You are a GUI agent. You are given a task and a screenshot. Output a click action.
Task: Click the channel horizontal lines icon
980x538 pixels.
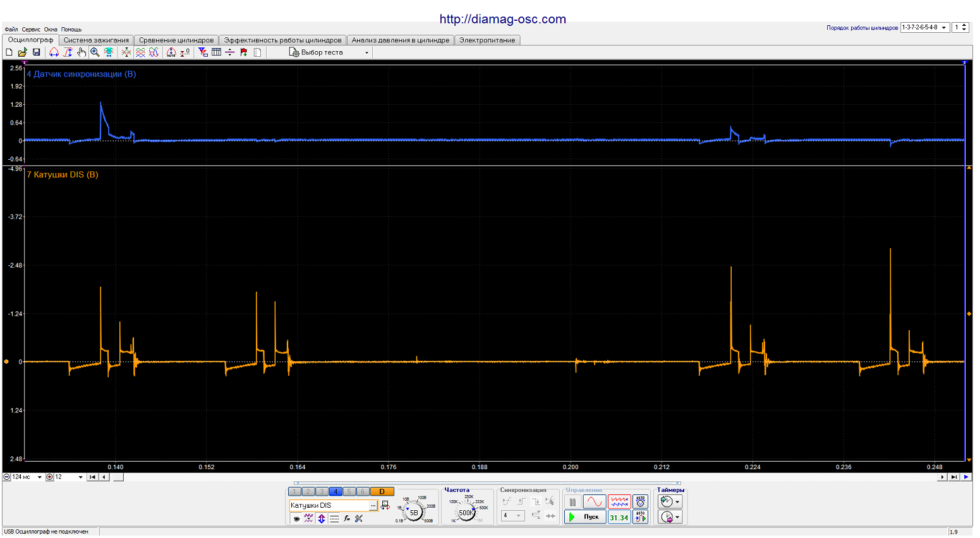pos(334,518)
